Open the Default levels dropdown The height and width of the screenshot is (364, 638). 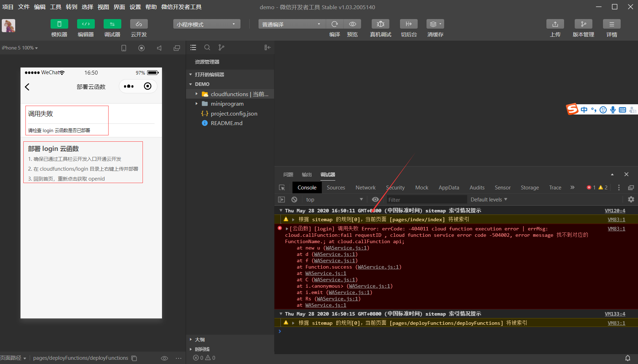pos(489,200)
